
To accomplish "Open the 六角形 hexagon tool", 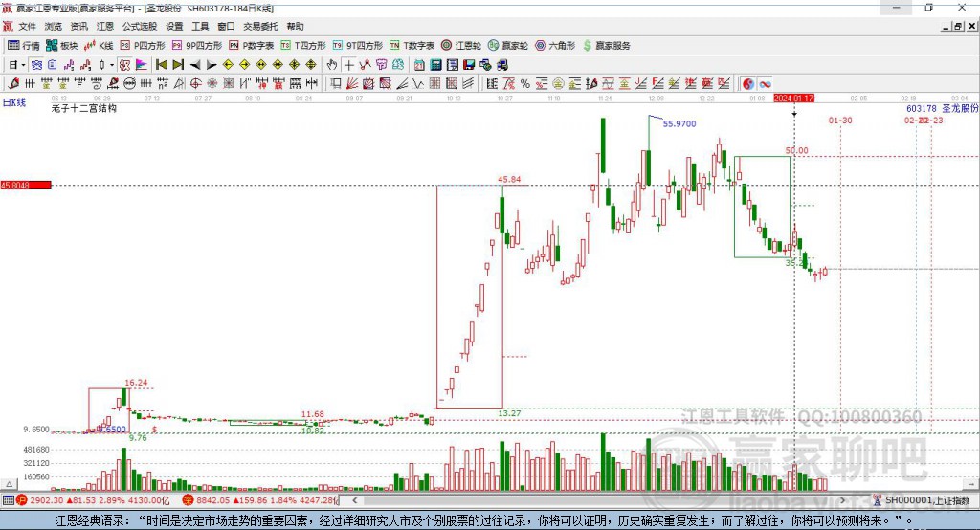I will point(555,46).
